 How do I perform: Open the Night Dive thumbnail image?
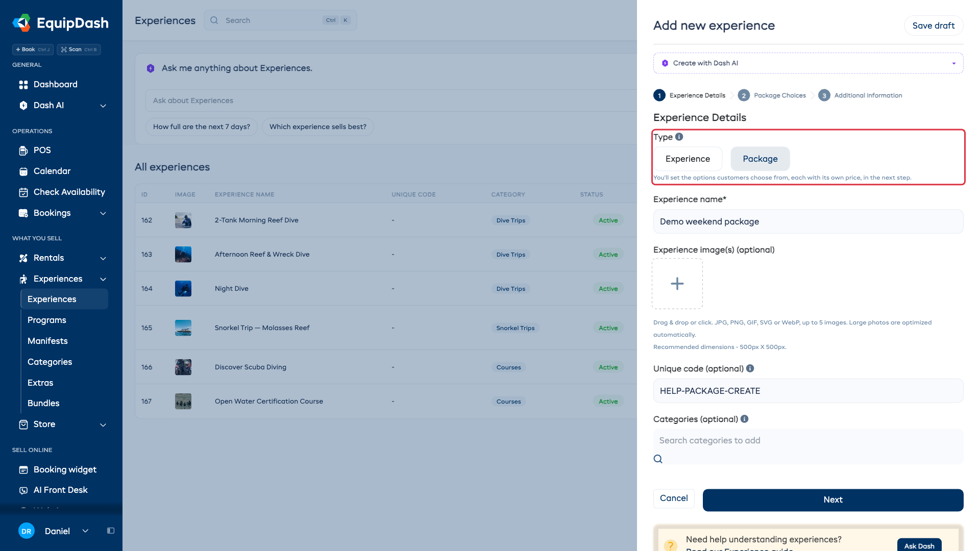(x=183, y=289)
